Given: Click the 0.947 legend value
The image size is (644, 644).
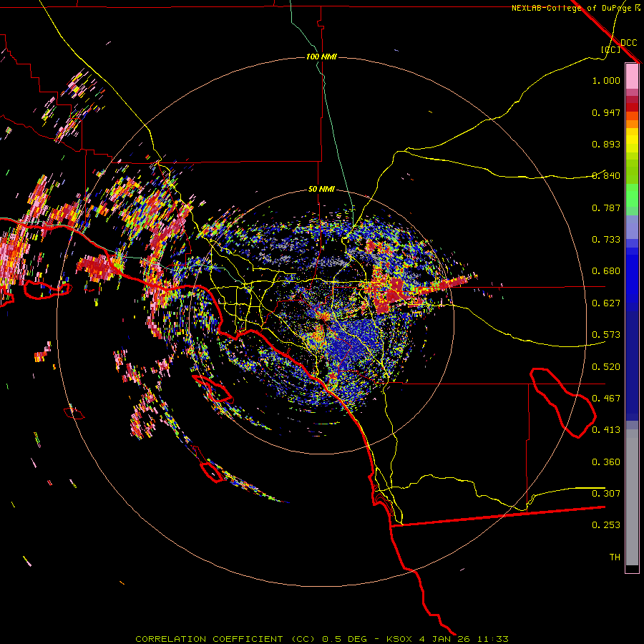Looking at the screenshot, I should click(606, 112).
